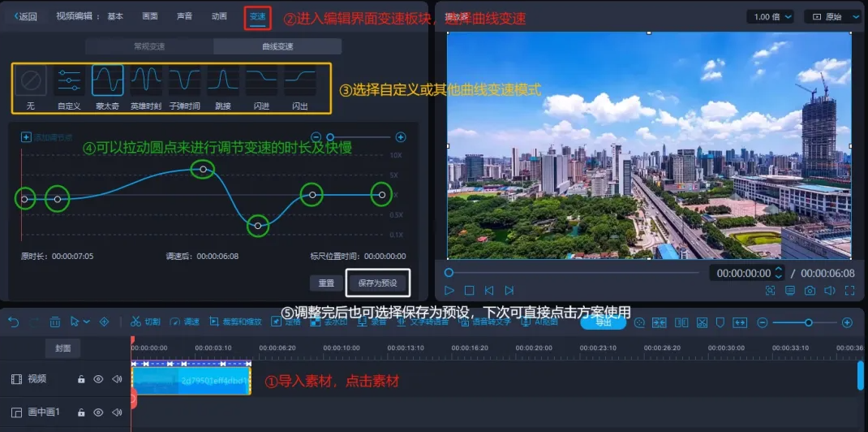868x432 pixels.
Task: Open 文字转语音 text-to-speech
Action: [x=422, y=322]
